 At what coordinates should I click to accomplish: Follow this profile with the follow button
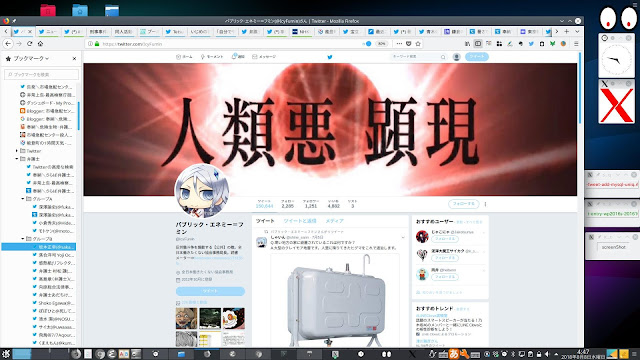click(463, 204)
